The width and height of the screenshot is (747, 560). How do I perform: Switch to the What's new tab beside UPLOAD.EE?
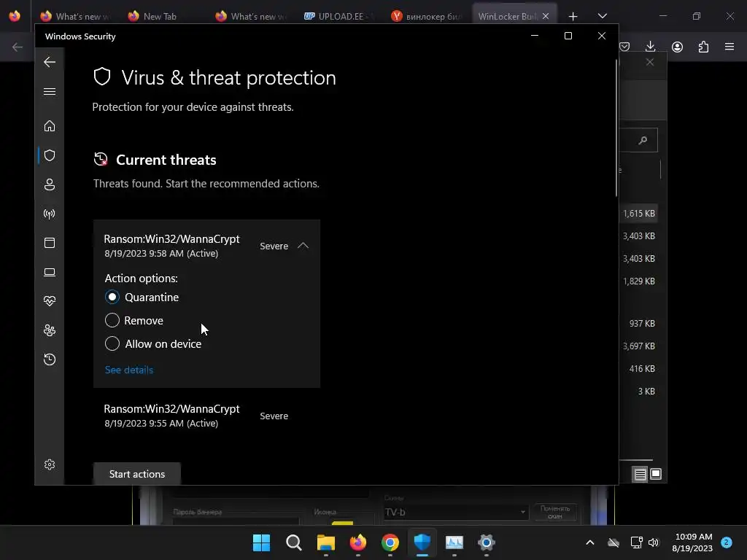pos(252,16)
